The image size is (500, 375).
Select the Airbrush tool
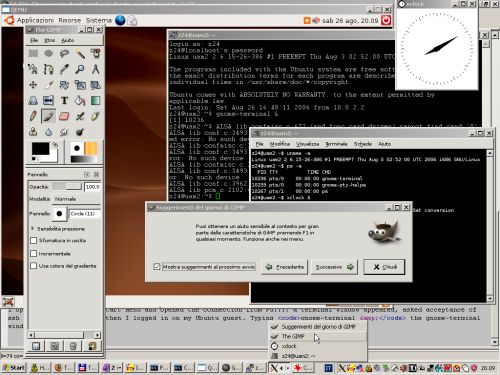tap(80, 116)
